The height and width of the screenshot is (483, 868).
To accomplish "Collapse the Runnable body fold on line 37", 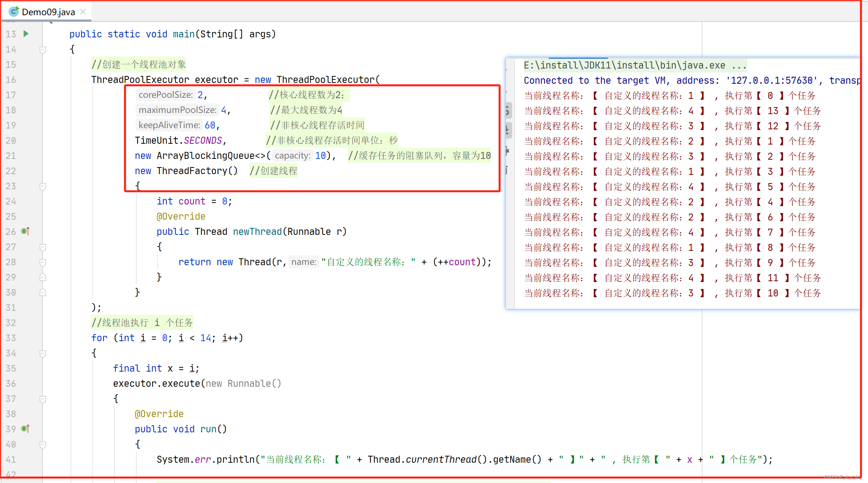I will coord(43,399).
